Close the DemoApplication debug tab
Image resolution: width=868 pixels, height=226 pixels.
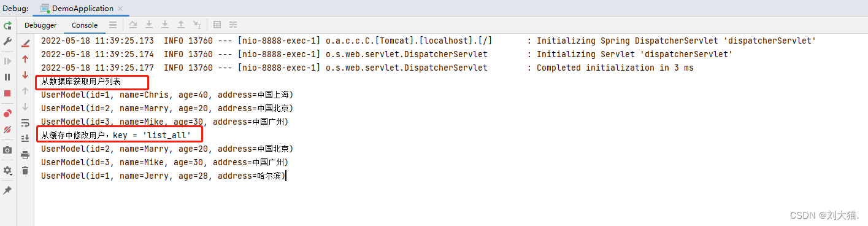(120, 9)
